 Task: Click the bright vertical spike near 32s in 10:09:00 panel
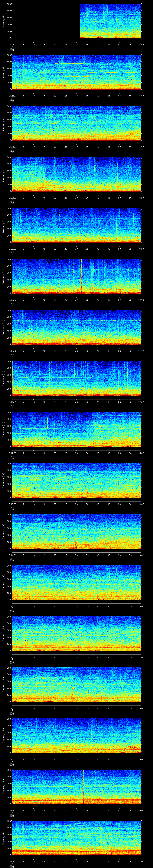click(81, 276)
